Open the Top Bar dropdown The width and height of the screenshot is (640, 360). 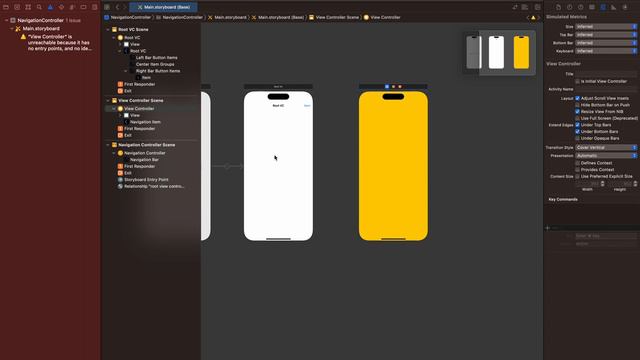pyautogui.click(x=606, y=35)
